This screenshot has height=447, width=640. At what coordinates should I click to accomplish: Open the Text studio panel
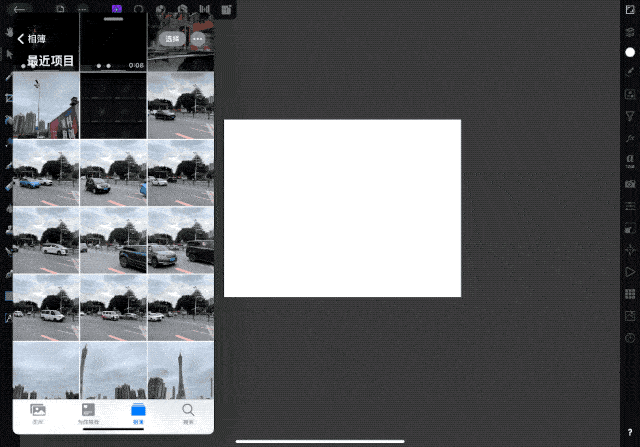[x=630, y=161]
